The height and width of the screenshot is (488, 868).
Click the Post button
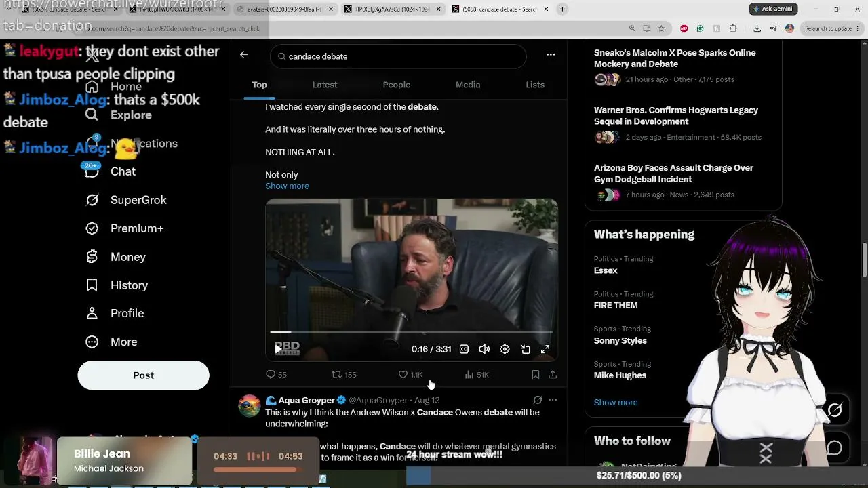[143, 375]
